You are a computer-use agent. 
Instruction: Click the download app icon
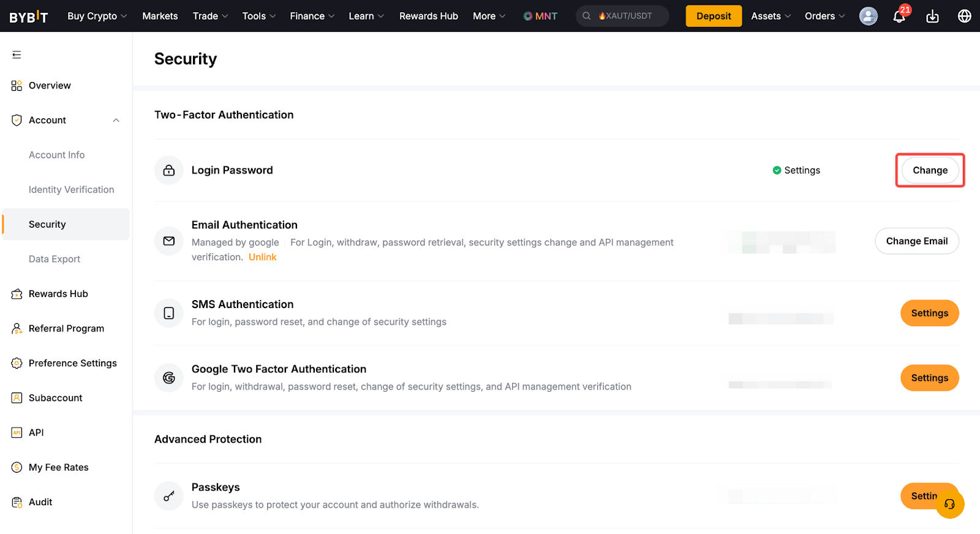(932, 17)
